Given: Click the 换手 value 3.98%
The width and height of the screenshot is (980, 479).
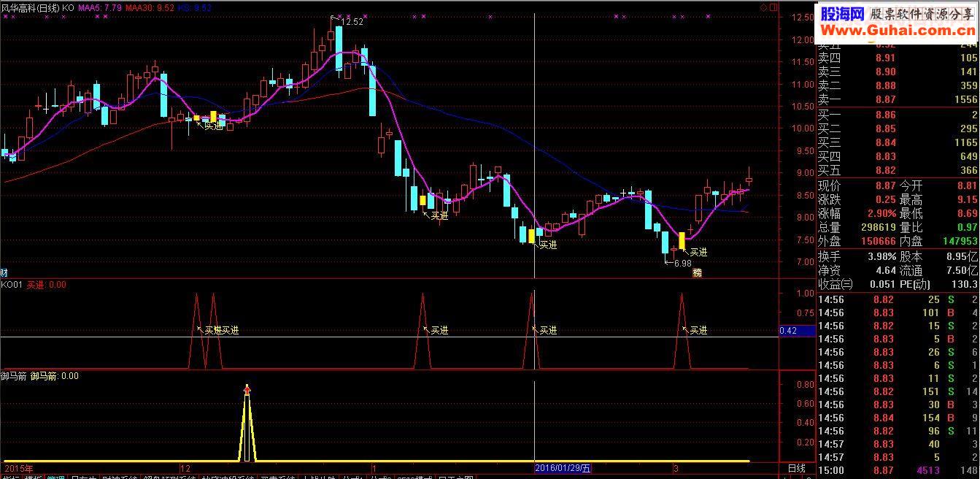Looking at the screenshot, I should (x=881, y=256).
